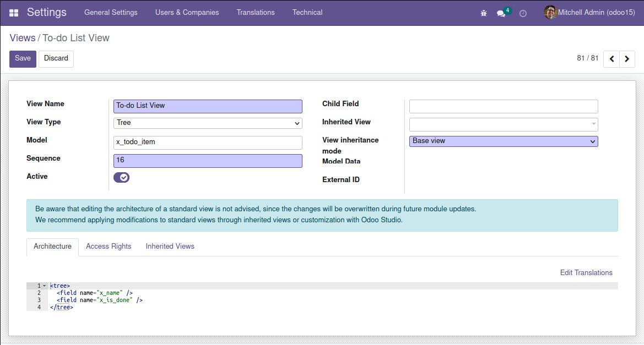644x345 pixels.
Task: Click the View Name label
Action: tap(45, 104)
